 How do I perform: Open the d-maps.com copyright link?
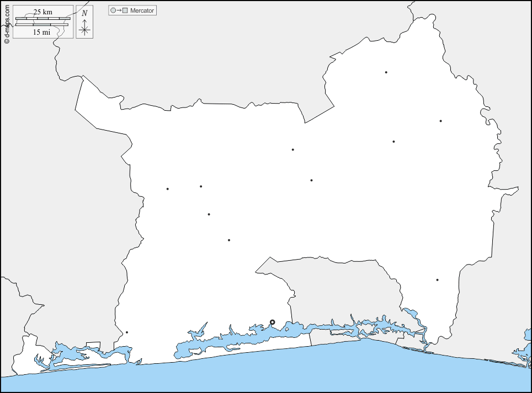pyautogui.click(x=6, y=22)
